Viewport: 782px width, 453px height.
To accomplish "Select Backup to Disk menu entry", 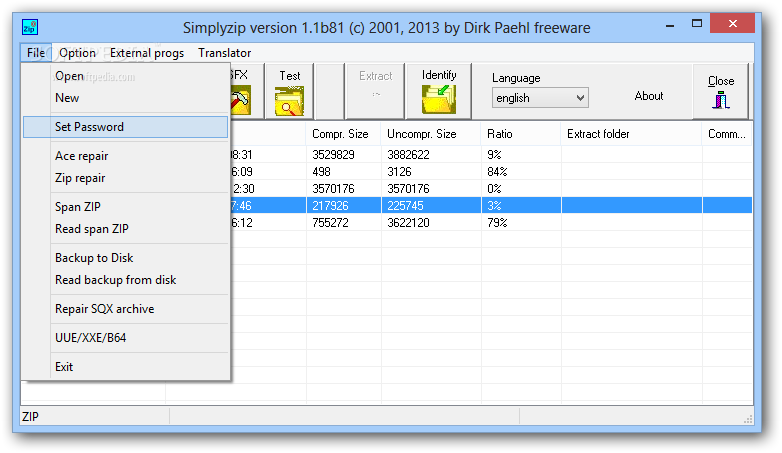I will pyautogui.click(x=126, y=257).
